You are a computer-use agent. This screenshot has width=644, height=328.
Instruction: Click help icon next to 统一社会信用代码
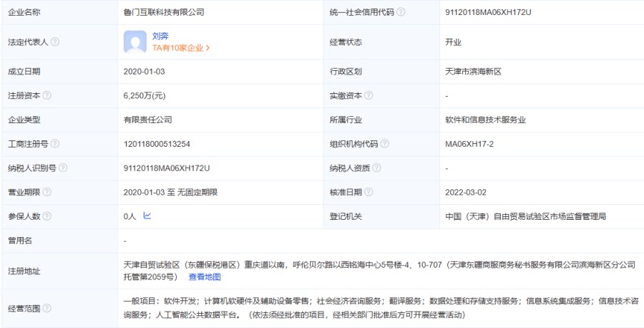coord(401,12)
